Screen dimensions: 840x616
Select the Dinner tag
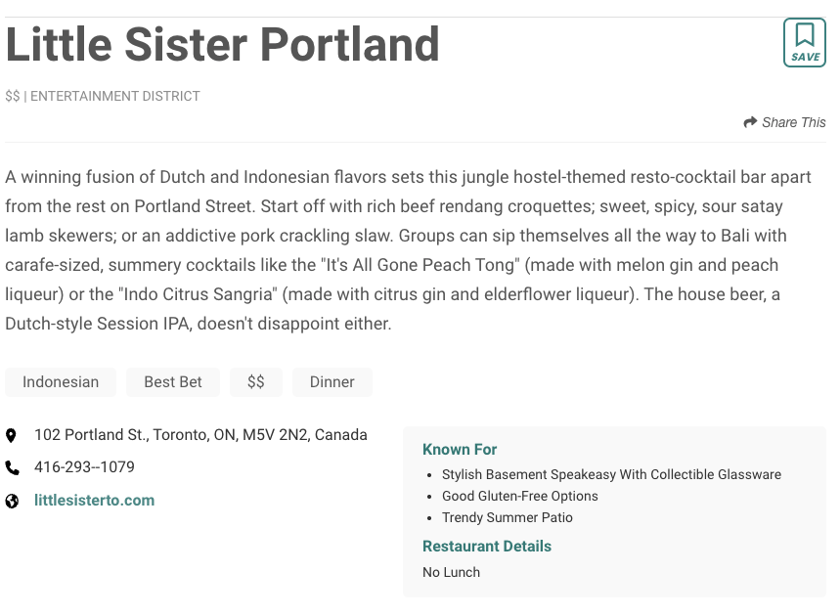(332, 382)
